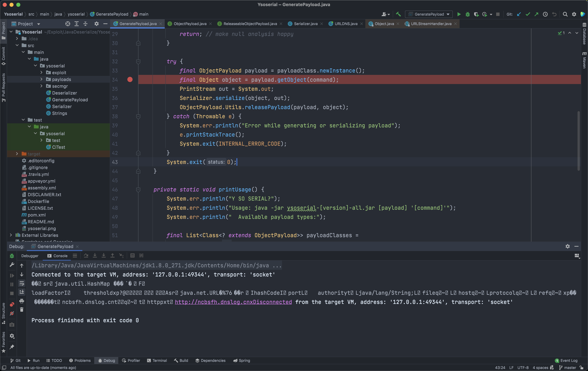Toggle breakpoint on line 34

tap(130, 80)
